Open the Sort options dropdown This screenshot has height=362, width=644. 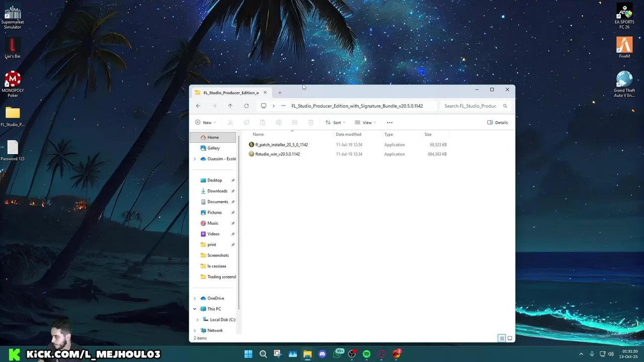(335, 123)
